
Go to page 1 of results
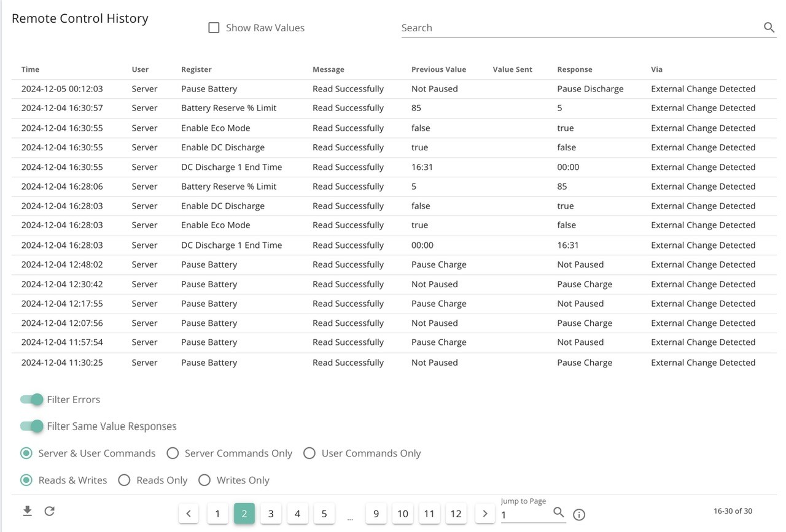click(x=217, y=514)
